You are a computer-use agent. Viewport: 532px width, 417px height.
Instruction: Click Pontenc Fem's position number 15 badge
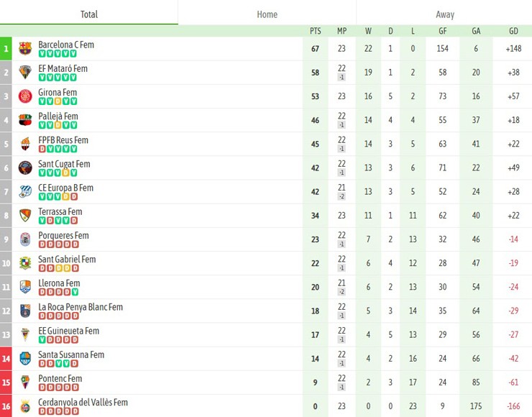point(6,382)
